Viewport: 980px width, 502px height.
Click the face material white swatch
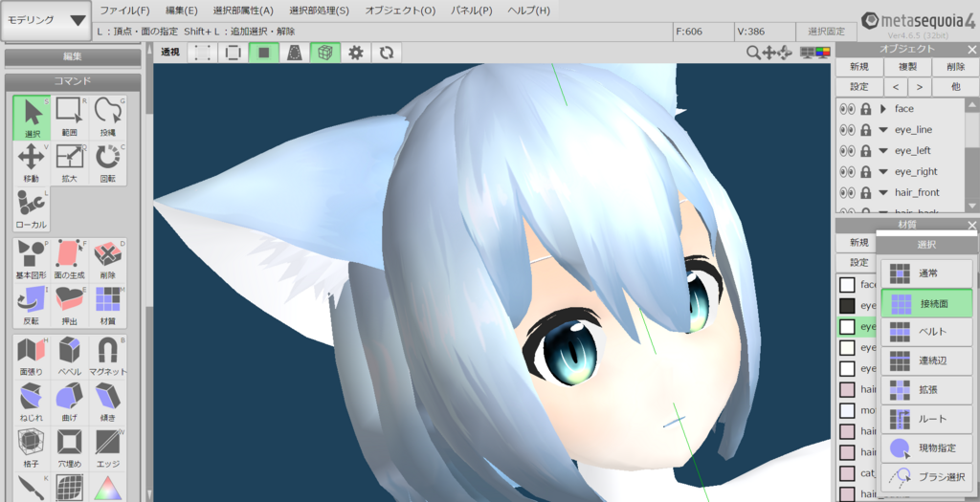pos(847,285)
